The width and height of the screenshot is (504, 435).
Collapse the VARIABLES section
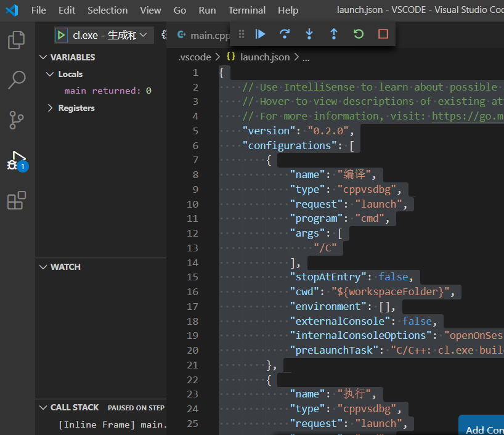[43, 57]
